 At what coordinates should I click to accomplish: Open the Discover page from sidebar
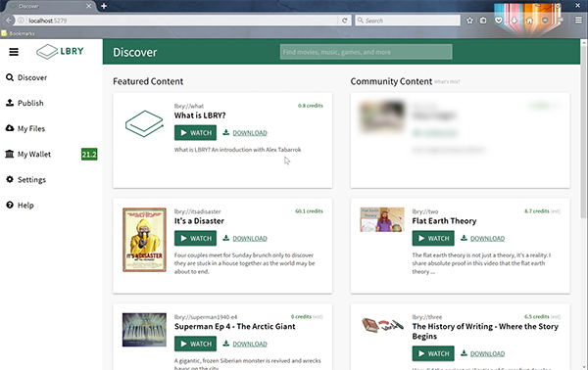(x=26, y=77)
